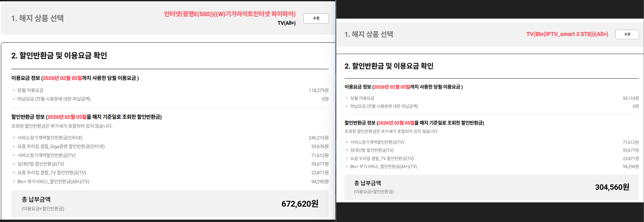This screenshot has height=222, width=644.
Task: Click the 조회된 할인반환금은 부가세 notice above 245,215원
Action: tap(62, 126)
